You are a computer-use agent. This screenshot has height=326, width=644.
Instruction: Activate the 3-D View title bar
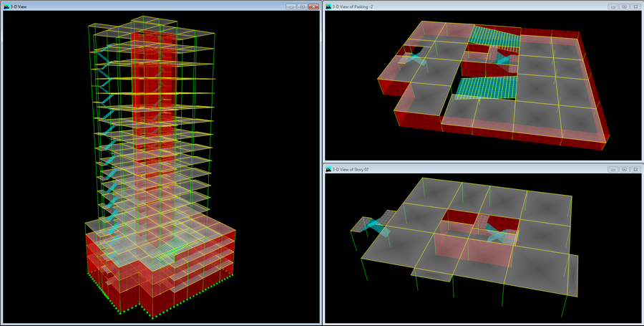(143, 6)
